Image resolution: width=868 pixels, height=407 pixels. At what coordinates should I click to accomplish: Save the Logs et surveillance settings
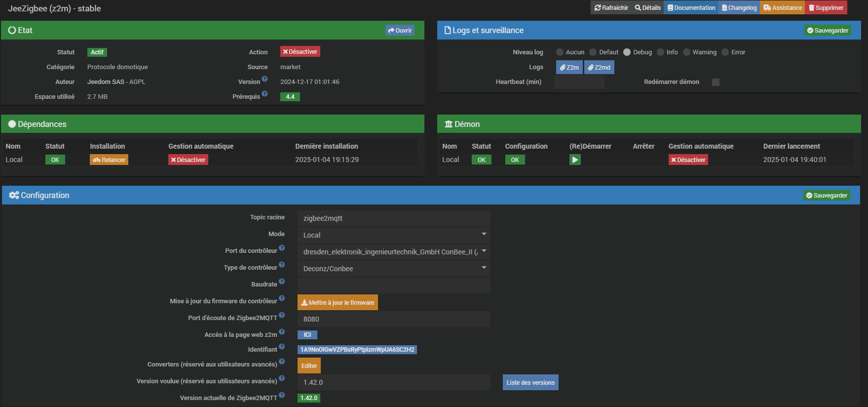click(x=828, y=30)
